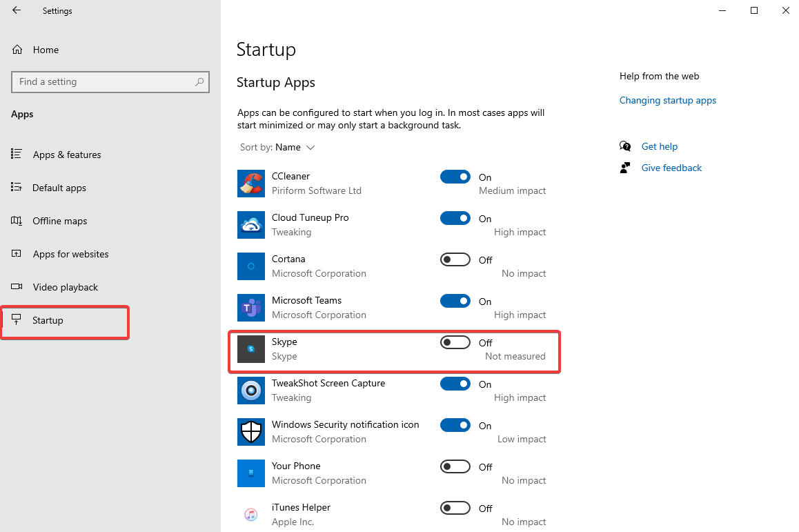
Task: Select Apps & features in the sidebar
Action: click(x=67, y=155)
